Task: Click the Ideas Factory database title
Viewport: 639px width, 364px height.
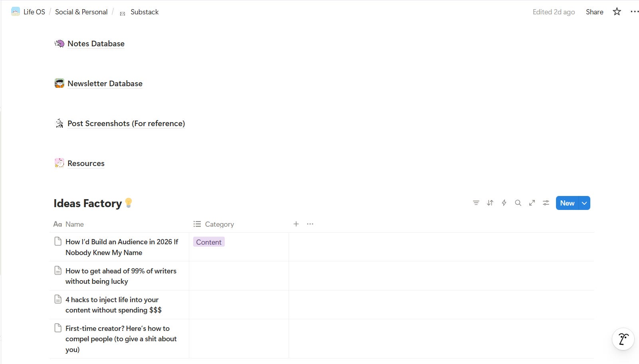Action: click(x=87, y=203)
